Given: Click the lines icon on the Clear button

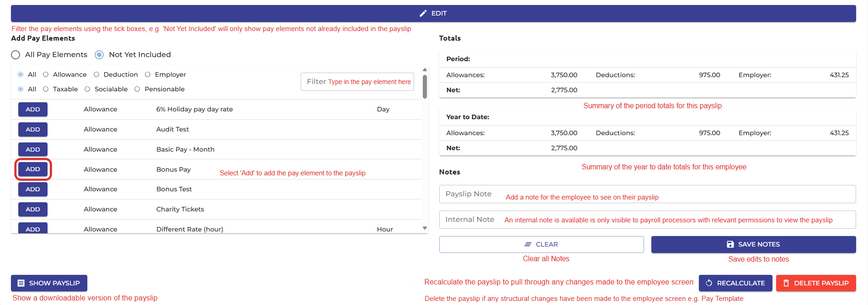Looking at the screenshot, I should [x=528, y=244].
